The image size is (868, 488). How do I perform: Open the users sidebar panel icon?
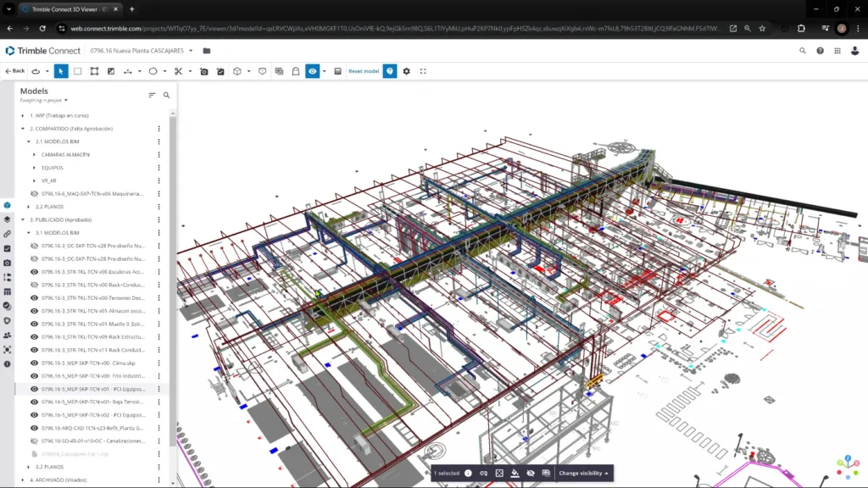point(7,335)
